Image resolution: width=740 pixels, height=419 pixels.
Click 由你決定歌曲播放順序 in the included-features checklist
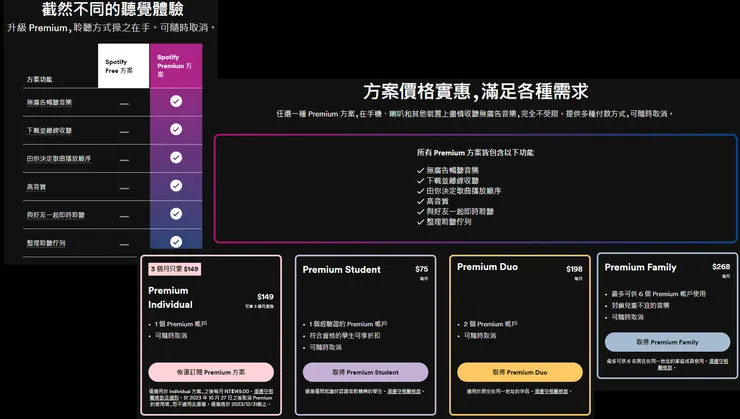coord(463,191)
